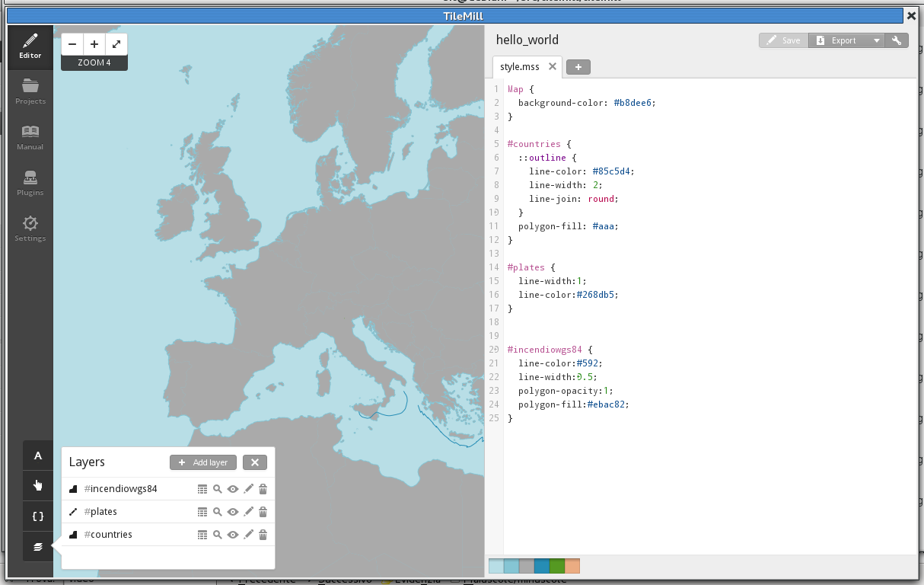This screenshot has height=585, width=924.
Task: Open the Settings gear in sidebar
Action: pyautogui.click(x=30, y=228)
